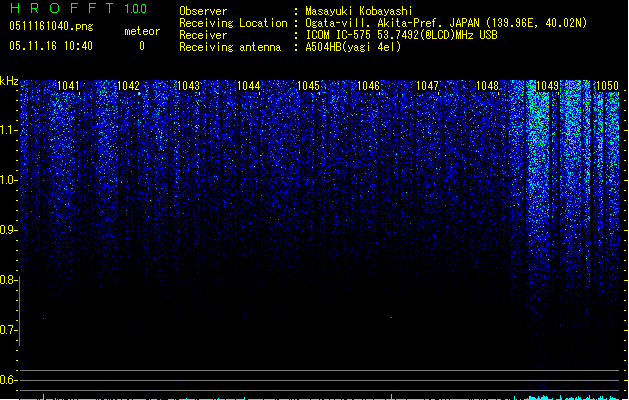The image size is (629, 400).
Task: Click the 1044 time marker
Action: tap(249, 86)
